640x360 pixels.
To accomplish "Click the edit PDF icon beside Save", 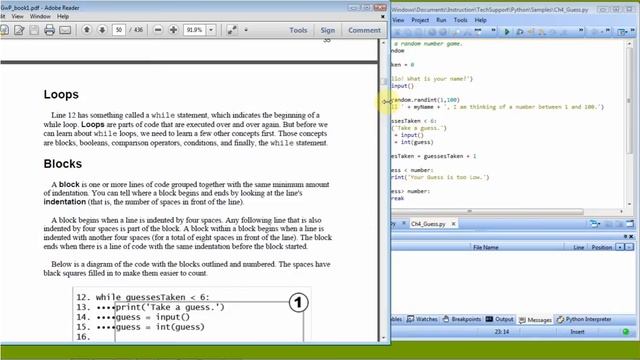I will click(19, 30).
